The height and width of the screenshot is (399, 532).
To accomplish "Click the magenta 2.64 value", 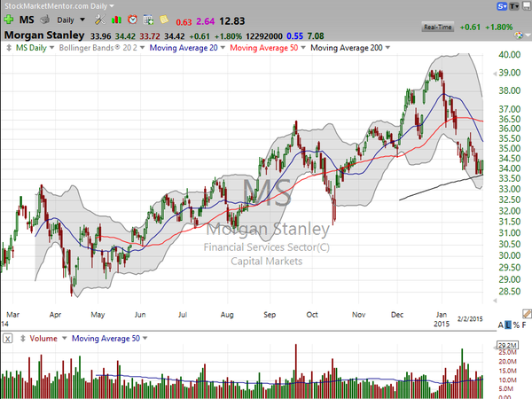I will click(206, 21).
